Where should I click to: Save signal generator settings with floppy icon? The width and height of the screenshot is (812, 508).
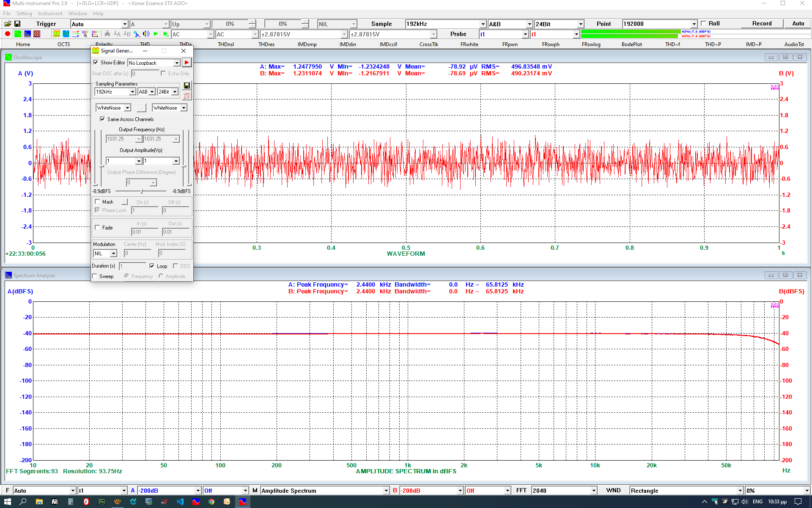click(187, 86)
